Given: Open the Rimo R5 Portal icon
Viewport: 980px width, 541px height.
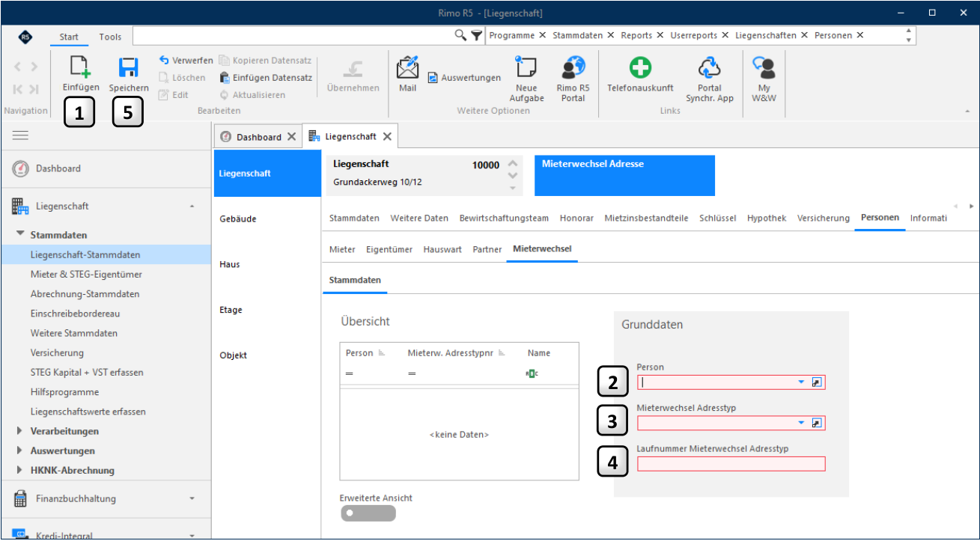Looking at the screenshot, I should tap(573, 67).
